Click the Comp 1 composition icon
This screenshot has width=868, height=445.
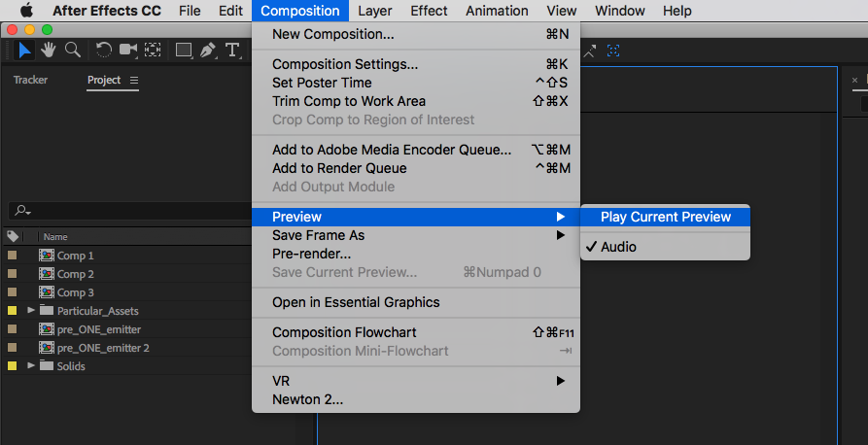(x=47, y=256)
